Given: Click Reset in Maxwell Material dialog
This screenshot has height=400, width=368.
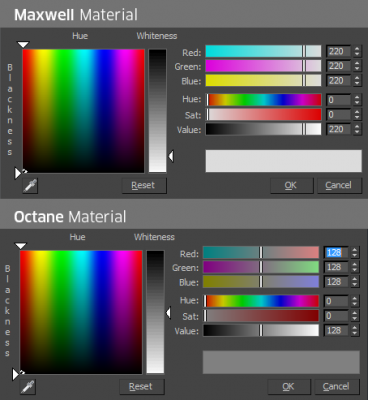Looking at the screenshot, I should [x=144, y=185].
